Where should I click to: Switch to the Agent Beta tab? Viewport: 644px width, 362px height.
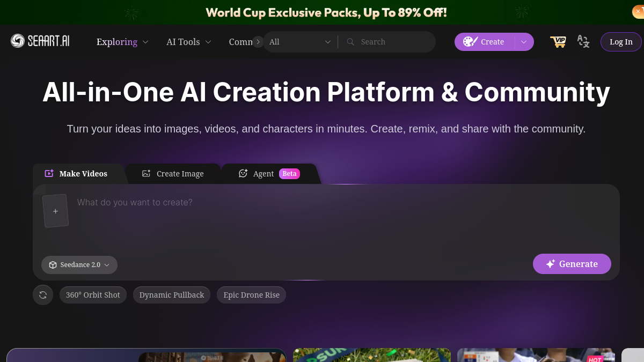(x=269, y=174)
